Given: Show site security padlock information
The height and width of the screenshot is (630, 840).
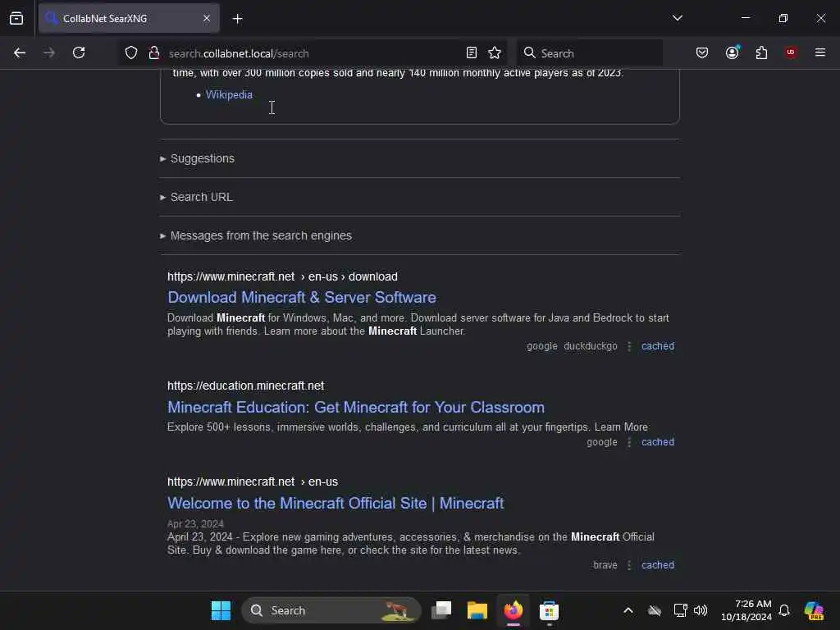Looking at the screenshot, I should [153, 52].
